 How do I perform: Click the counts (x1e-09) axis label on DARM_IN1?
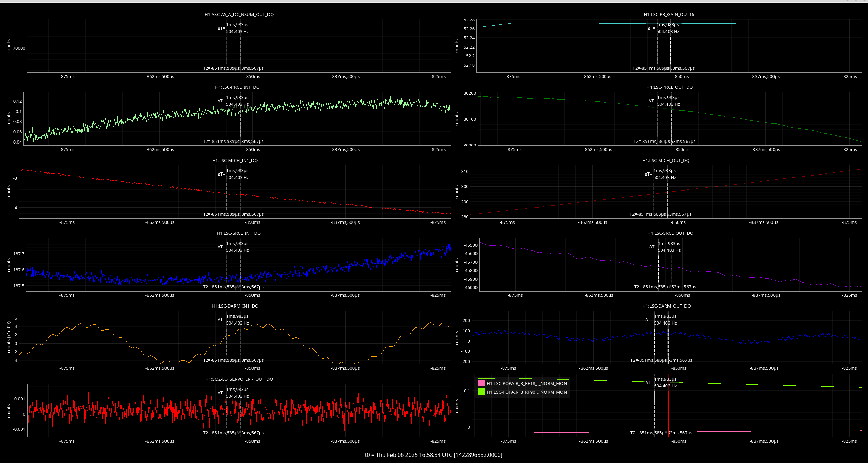(9, 337)
